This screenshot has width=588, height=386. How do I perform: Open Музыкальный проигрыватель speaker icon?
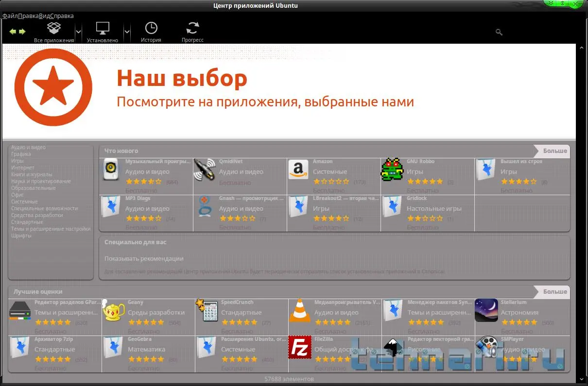click(x=111, y=169)
